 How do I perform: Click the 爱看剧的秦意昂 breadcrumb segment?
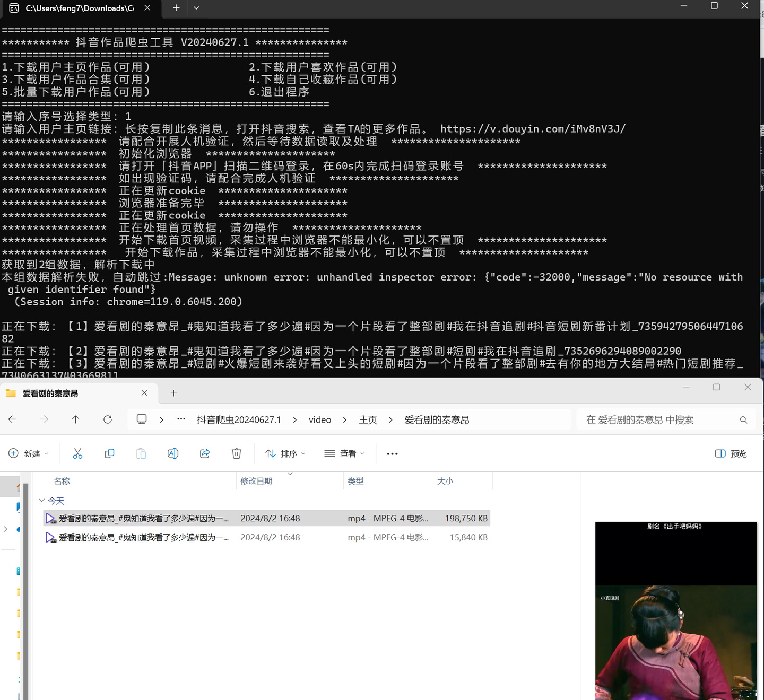click(437, 420)
